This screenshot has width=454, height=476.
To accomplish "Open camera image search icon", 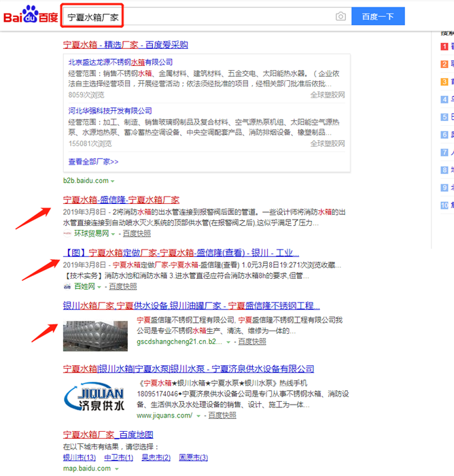I will coord(340,16).
